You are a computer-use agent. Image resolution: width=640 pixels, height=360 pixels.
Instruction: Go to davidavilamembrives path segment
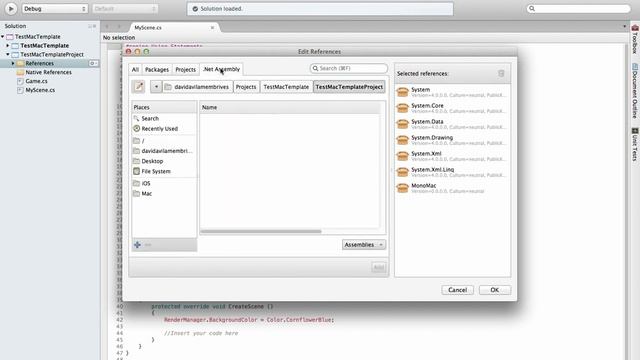(x=198, y=87)
